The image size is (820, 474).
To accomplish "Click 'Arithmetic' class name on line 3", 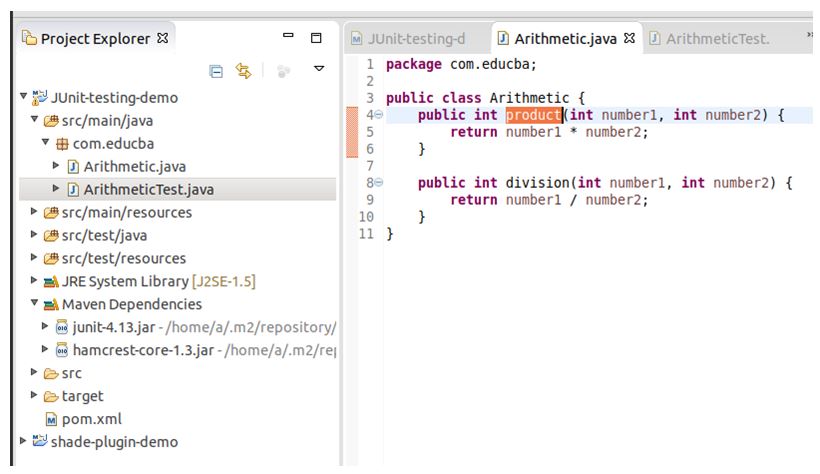I will (x=529, y=98).
